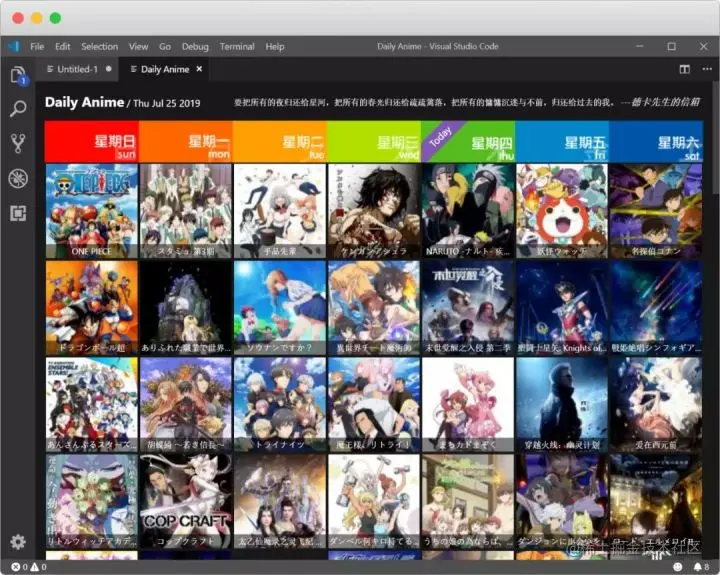Open the dumbbell anime thumbnail under Wednesday
720x575 pixels.
[x=374, y=501]
